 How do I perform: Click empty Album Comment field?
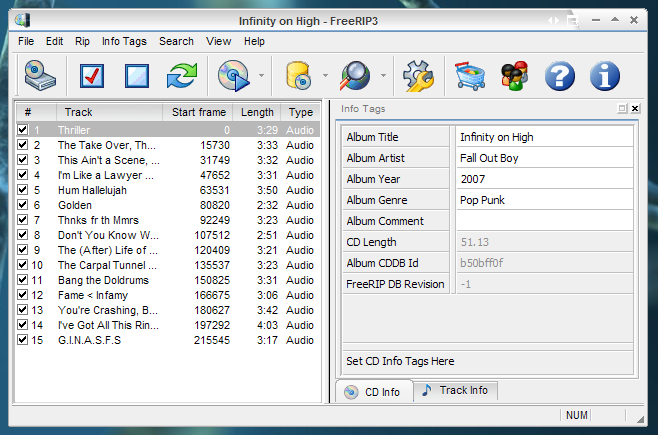pyautogui.click(x=544, y=221)
